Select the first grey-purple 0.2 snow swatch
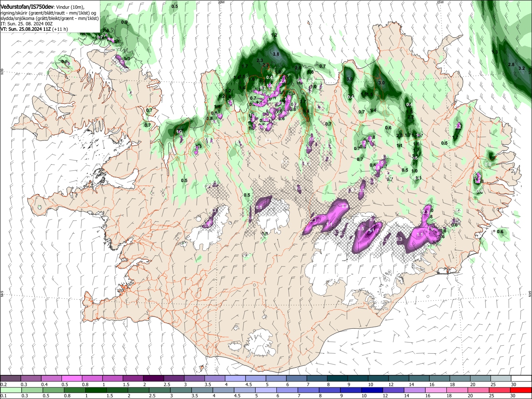 pos(10,379)
